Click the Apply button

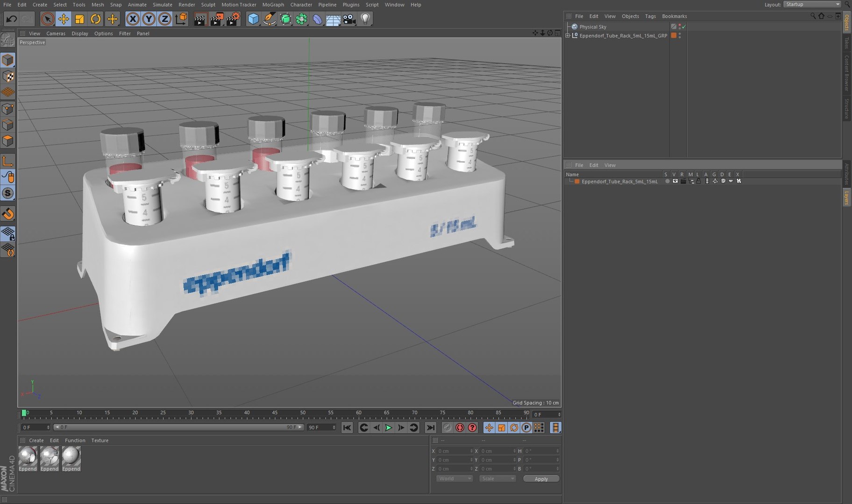[x=541, y=479]
